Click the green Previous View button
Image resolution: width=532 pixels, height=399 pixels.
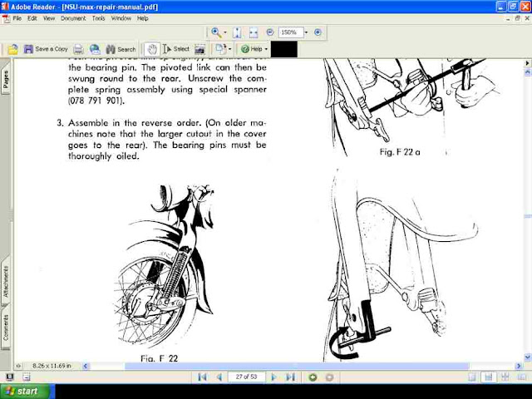point(313,377)
